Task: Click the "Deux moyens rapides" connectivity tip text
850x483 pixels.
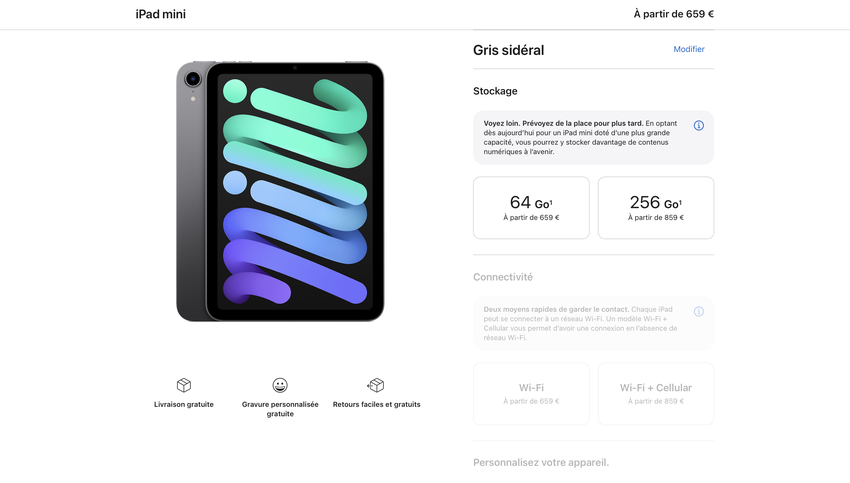Action: click(x=580, y=323)
